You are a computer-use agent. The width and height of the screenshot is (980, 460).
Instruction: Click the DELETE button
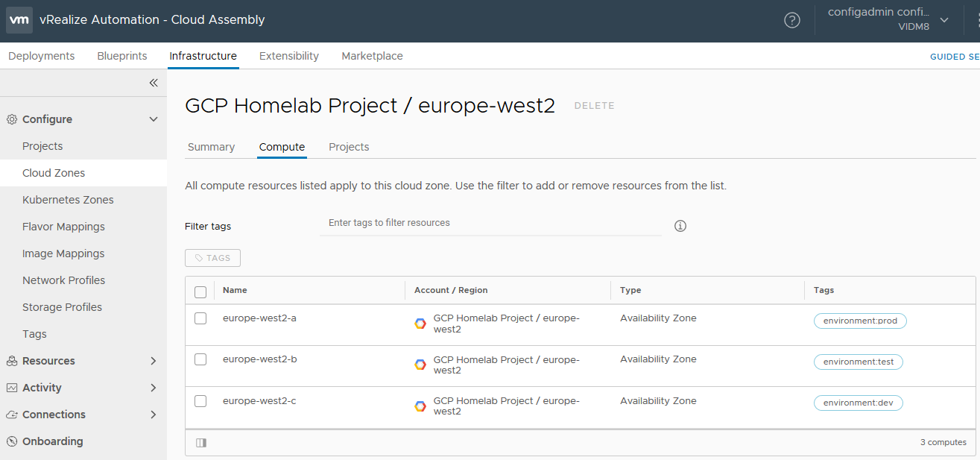point(595,106)
